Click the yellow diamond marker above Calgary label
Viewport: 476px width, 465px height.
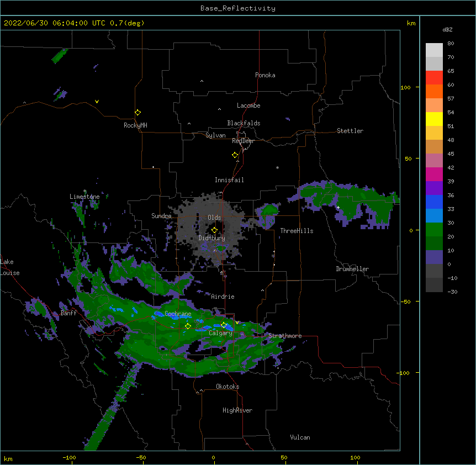point(224,325)
